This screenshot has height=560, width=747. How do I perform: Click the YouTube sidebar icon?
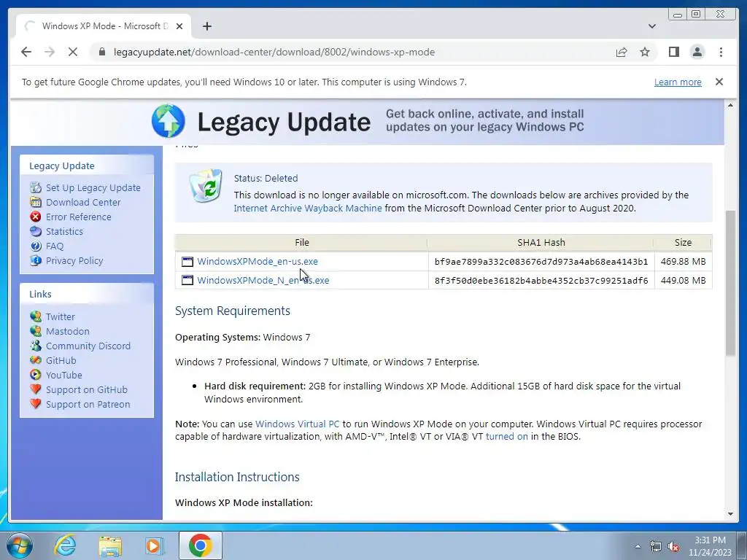click(x=36, y=375)
